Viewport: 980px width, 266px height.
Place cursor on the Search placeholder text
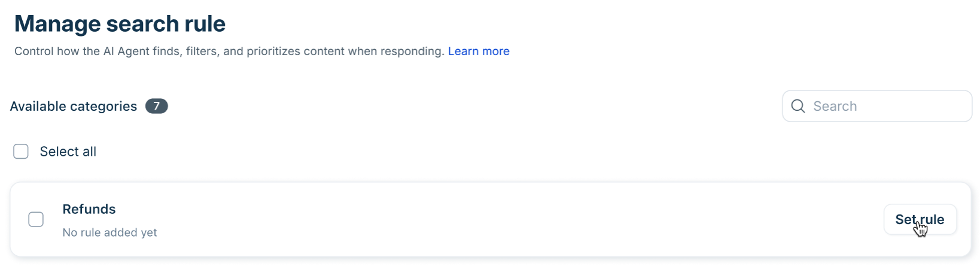(835, 106)
